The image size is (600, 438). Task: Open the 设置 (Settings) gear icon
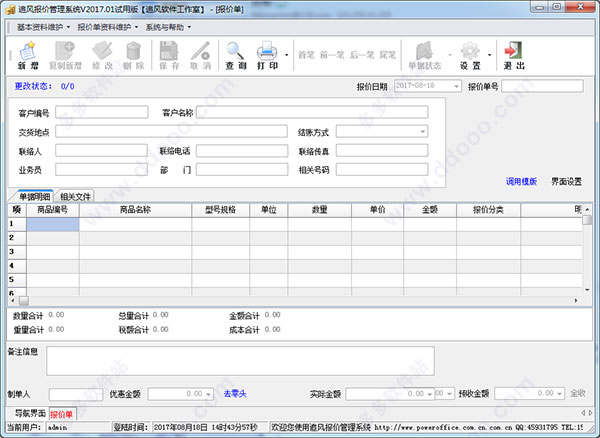coord(470,55)
